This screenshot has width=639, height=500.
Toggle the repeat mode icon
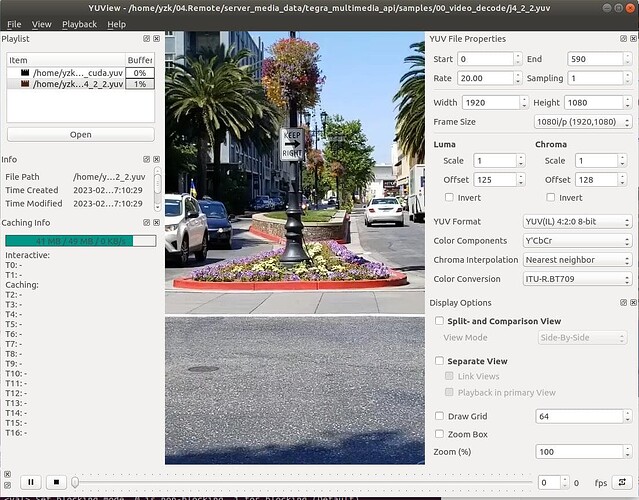622,482
